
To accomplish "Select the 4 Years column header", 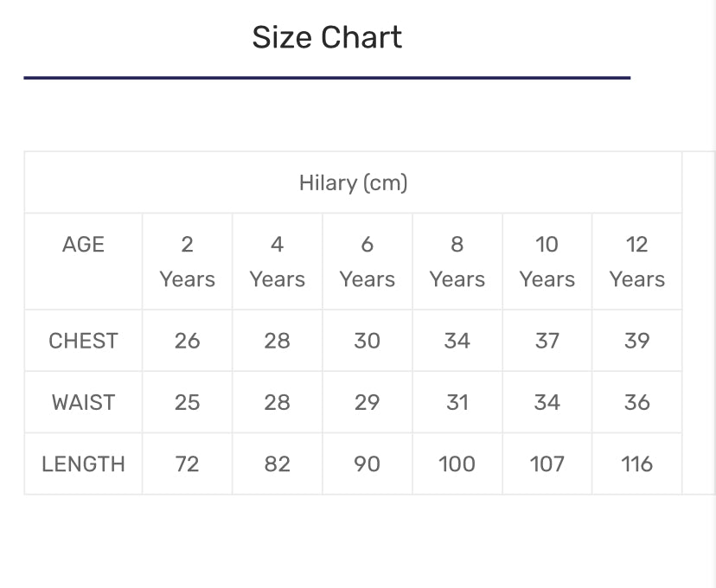I will [x=277, y=261].
